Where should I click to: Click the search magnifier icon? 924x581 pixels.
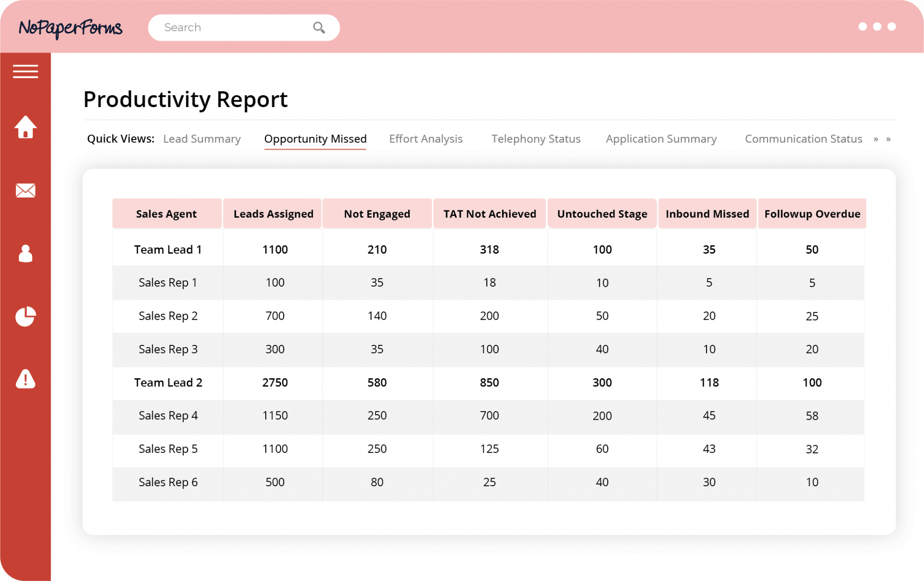point(319,28)
